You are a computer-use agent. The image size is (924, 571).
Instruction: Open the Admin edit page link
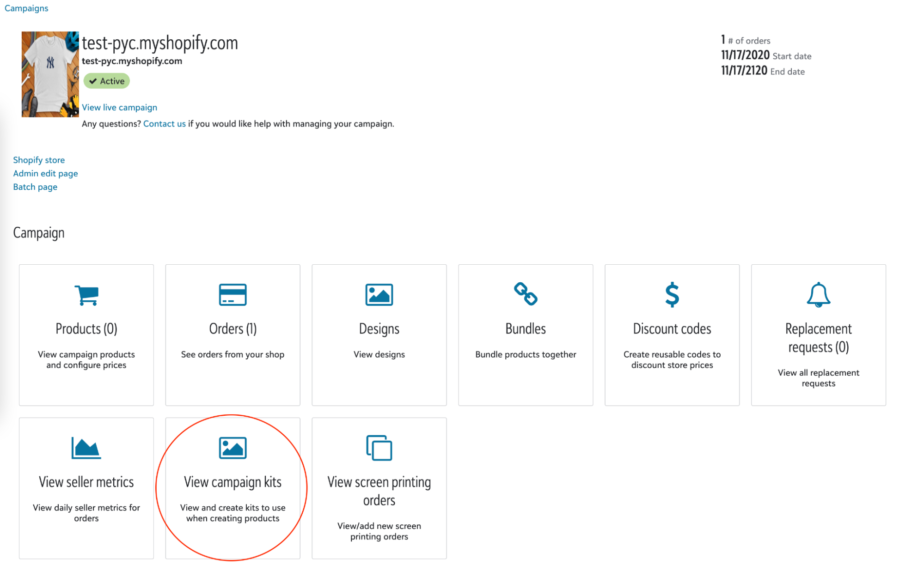click(45, 173)
